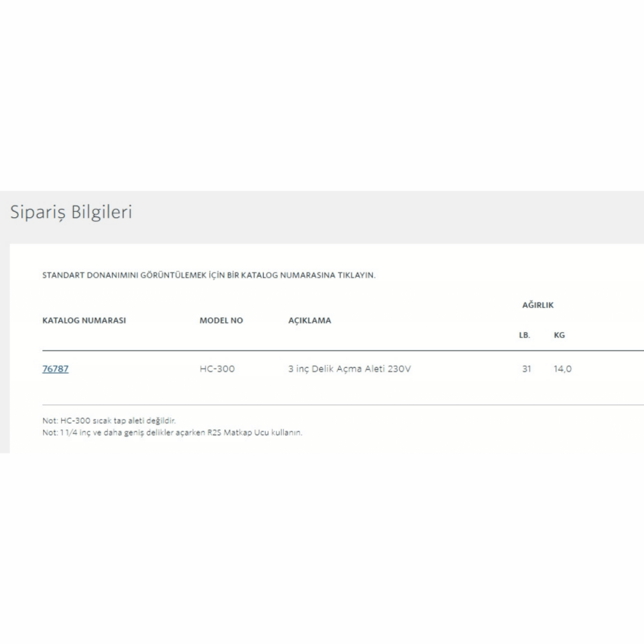Click the Sipariş Bilgileri section heading
Image resolution: width=644 pixels, height=644 pixels.
tap(70, 213)
